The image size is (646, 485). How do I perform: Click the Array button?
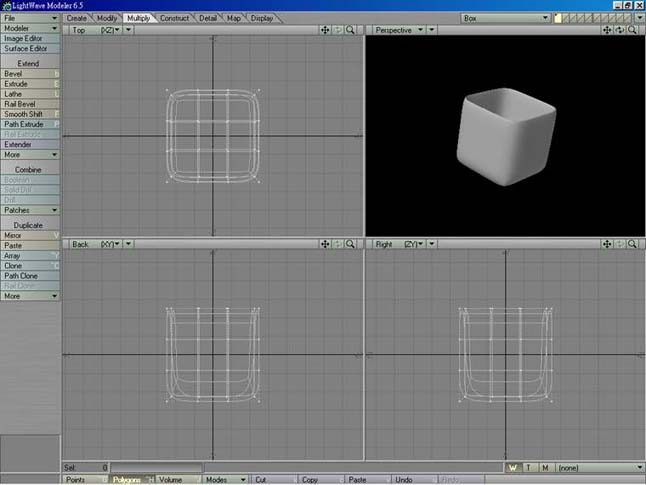(30, 255)
